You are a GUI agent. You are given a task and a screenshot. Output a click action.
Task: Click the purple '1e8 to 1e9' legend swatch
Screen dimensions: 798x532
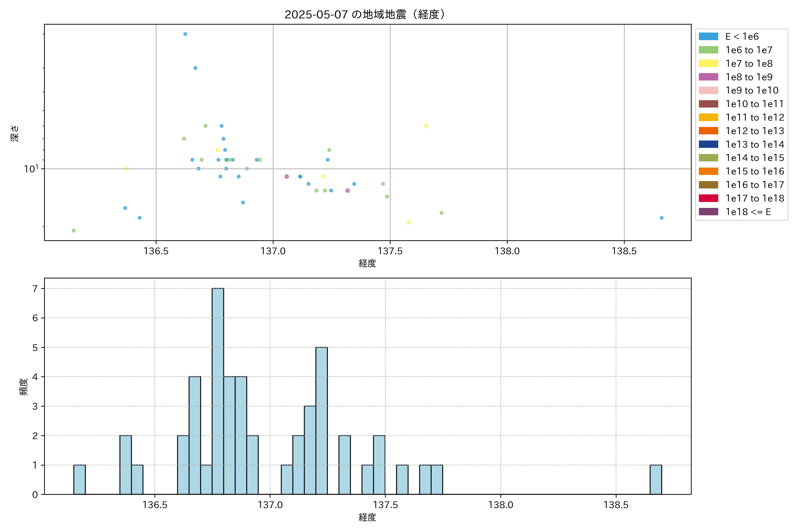(708, 77)
